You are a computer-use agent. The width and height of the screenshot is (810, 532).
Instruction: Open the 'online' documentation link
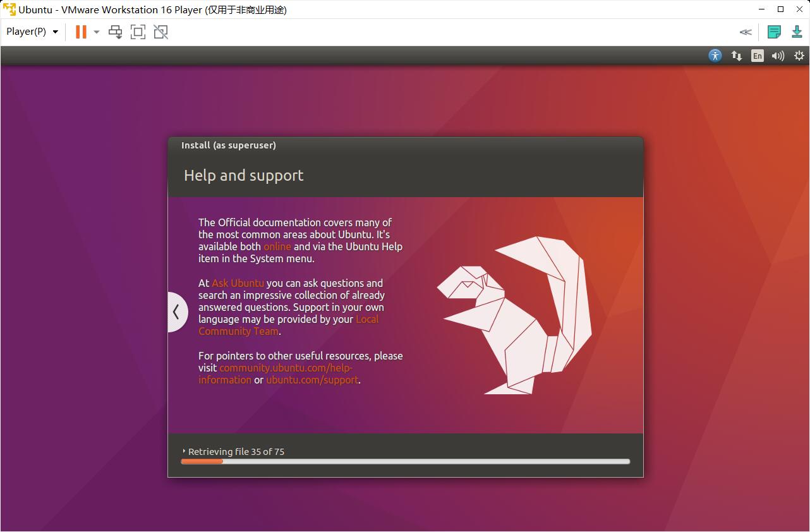(277, 246)
